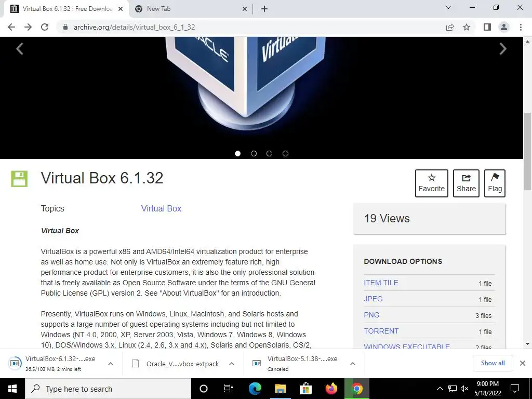Open Microsoft Store from taskbar
The height and width of the screenshot is (399, 532).
305,389
